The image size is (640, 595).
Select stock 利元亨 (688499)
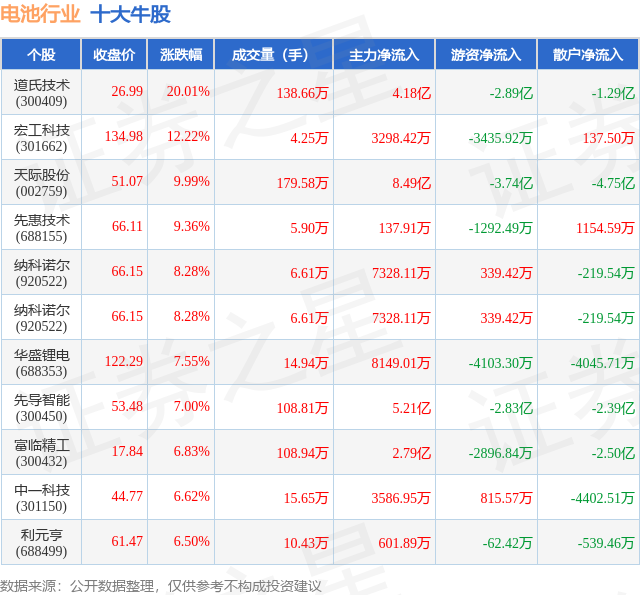tap(41, 542)
